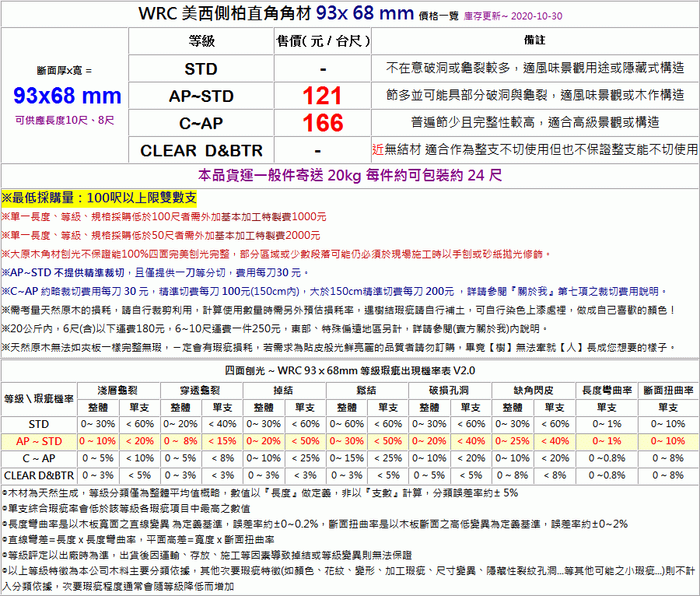Image resolution: width=700 pixels, height=596 pixels.
Task: Click the title "WRC 美西側柏直角角材 93x 68 mm"
Action: 276,13
